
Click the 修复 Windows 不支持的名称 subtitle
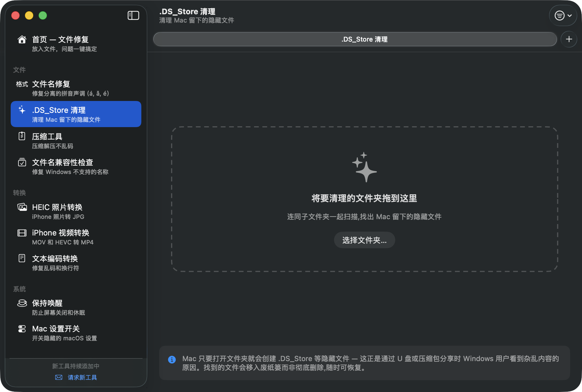[x=70, y=172]
